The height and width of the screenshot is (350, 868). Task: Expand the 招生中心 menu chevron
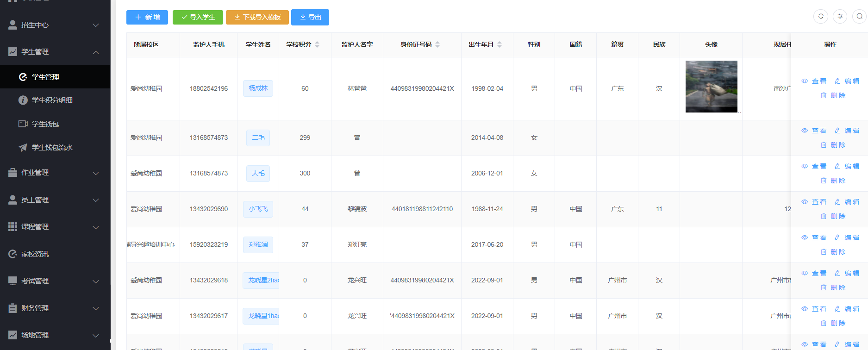coord(96,25)
